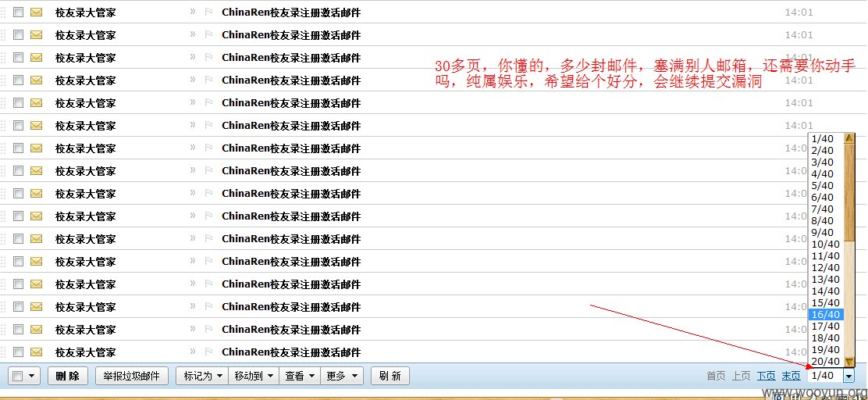Click the page list scrollbar thumb
868x400 pixels.
click(850, 192)
